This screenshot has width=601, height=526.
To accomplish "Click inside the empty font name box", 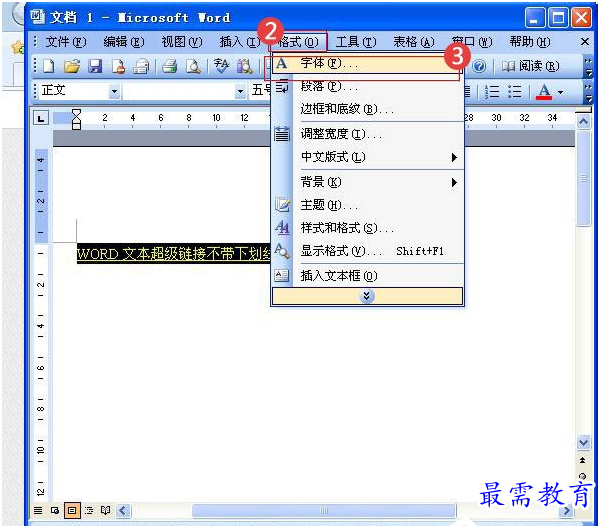I will pos(179,92).
